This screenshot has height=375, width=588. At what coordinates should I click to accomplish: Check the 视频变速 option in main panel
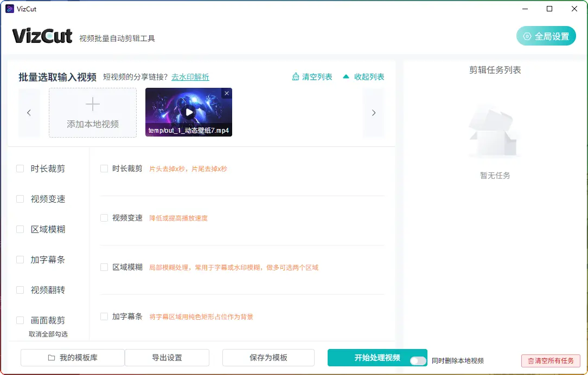click(x=104, y=218)
